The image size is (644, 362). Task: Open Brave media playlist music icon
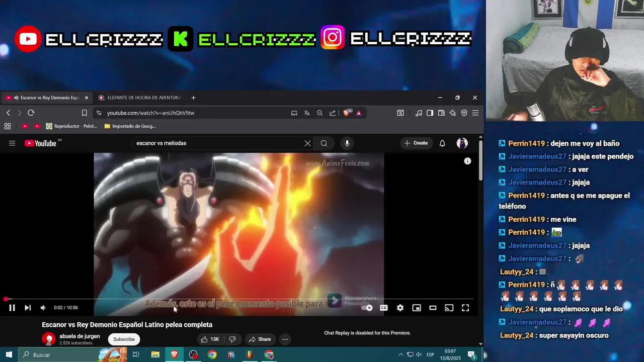[419, 113]
